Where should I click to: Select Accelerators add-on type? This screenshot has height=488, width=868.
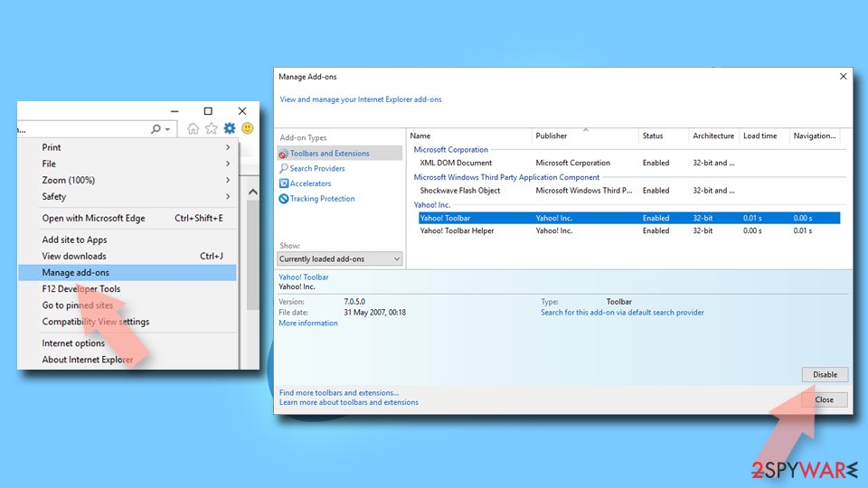pyautogui.click(x=310, y=183)
